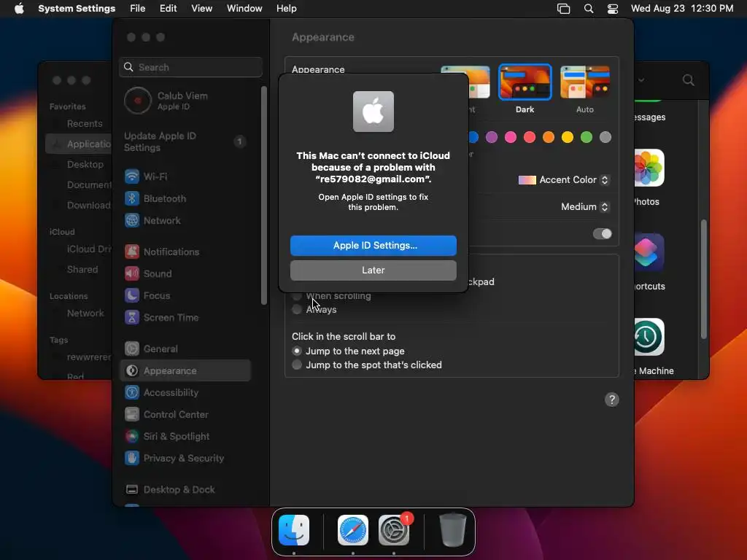
Task: Click Finder window search magnifier
Action: (689, 80)
